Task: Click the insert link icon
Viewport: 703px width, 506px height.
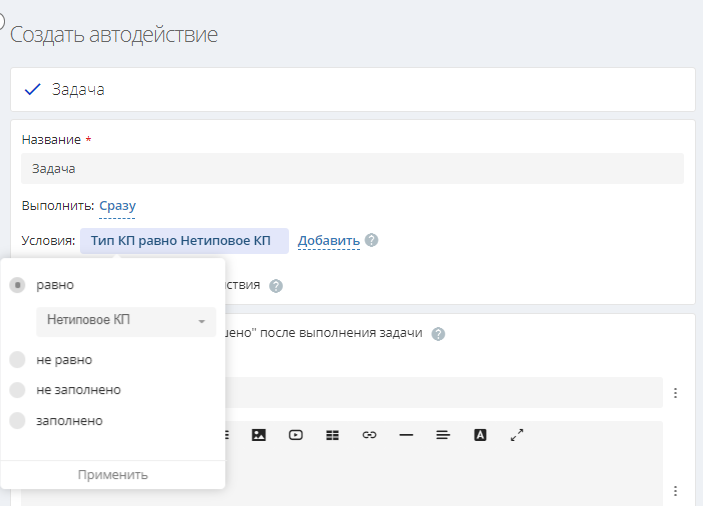Action: (x=369, y=435)
